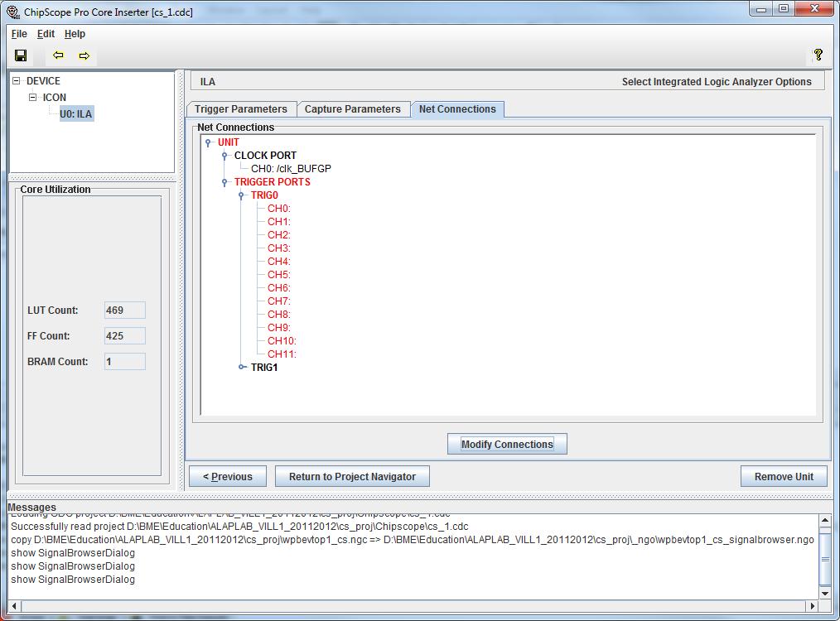Collapse the TRIGGER PORTS node toggle
The image size is (840, 621).
pyautogui.click(x=224, y=182)
